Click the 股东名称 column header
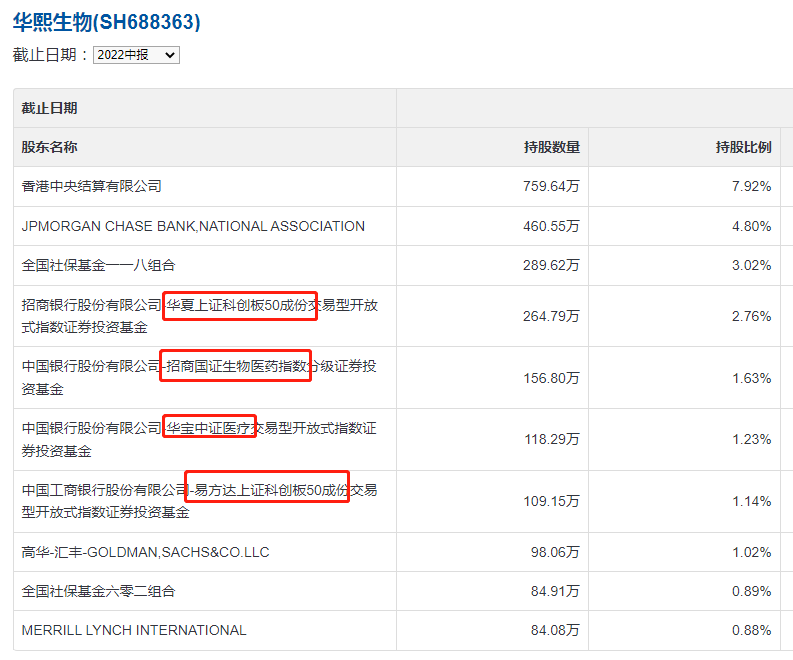The width and height of the screenshot is (793, 660). coord(49,147)
